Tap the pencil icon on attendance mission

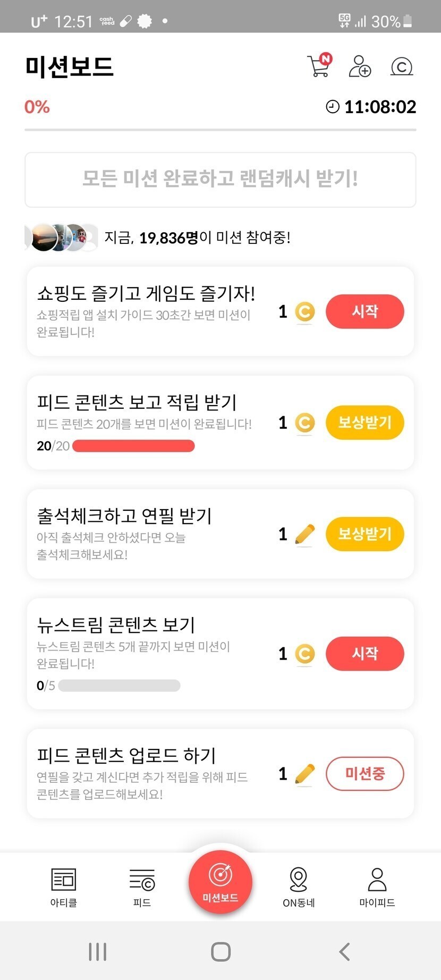point(304,534)
